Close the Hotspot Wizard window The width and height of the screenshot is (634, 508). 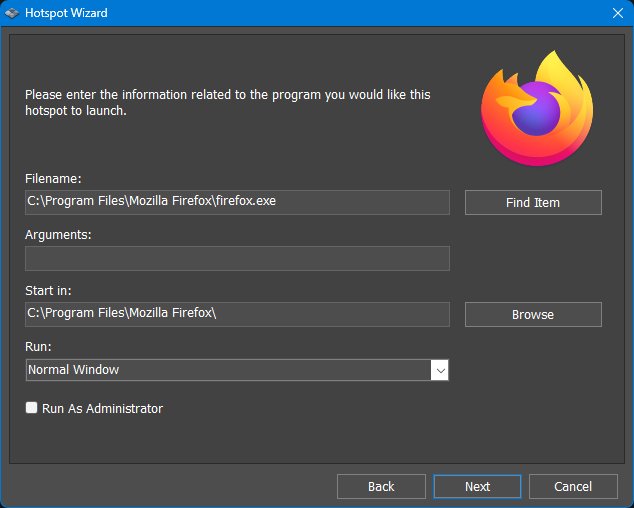[x=618, y=13]
